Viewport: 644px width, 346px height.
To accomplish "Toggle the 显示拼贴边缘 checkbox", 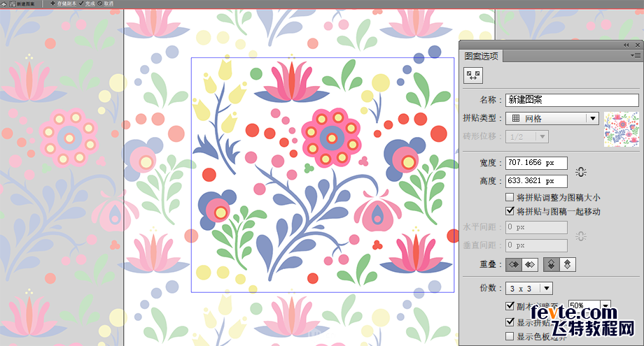I will tap(510, 322).
